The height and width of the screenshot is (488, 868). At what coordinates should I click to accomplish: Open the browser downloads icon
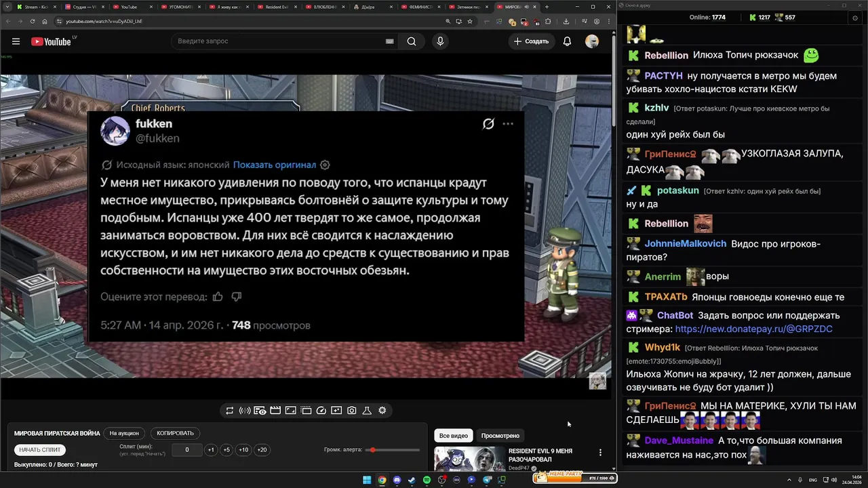tap(566, 21)
